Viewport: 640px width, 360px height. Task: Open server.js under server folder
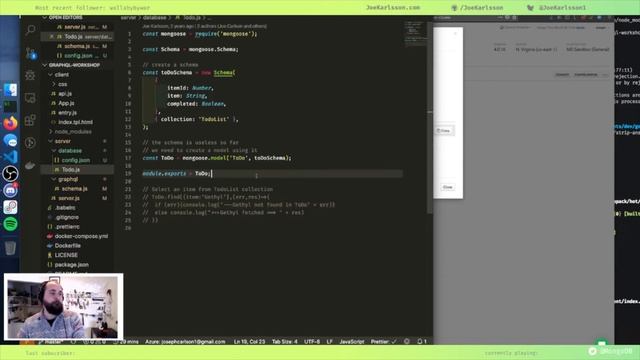68,198
